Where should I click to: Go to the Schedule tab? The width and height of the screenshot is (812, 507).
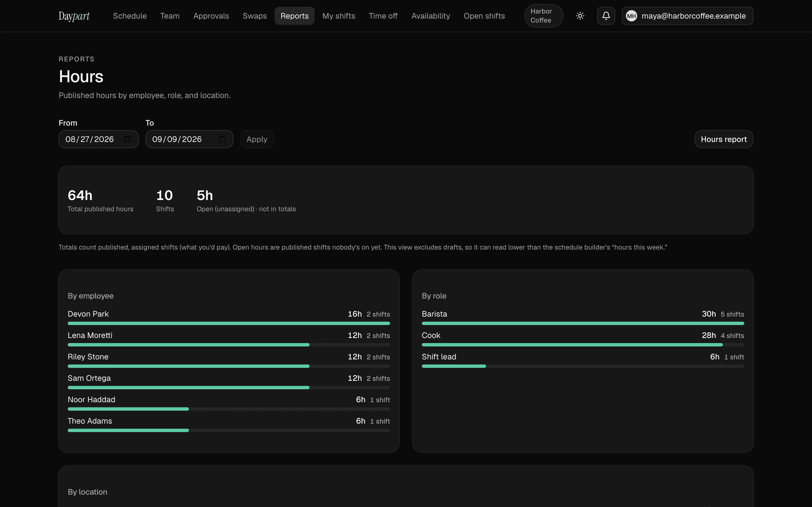(130, 16)
